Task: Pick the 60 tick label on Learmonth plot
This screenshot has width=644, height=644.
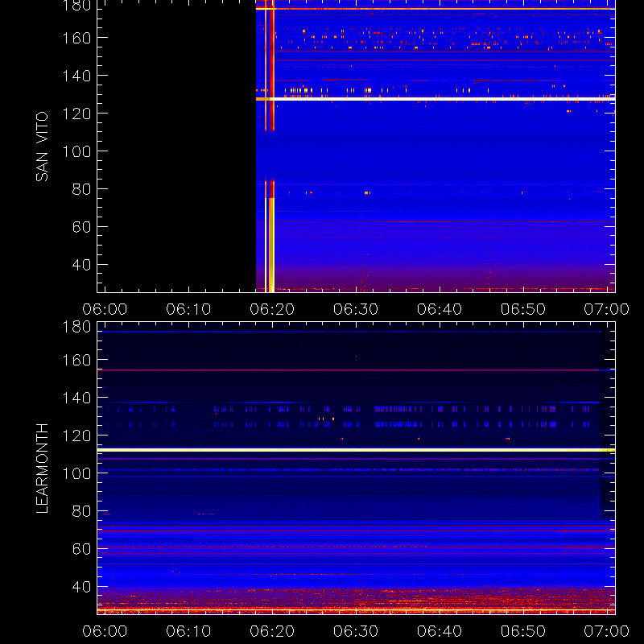Action: tap(82, 549)
